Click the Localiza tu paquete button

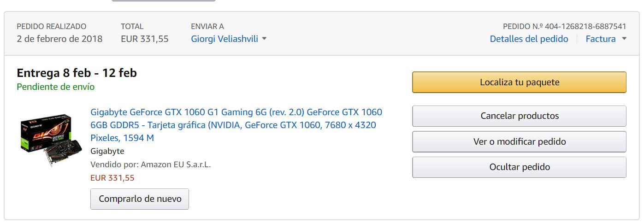click(x=519, y=82)
